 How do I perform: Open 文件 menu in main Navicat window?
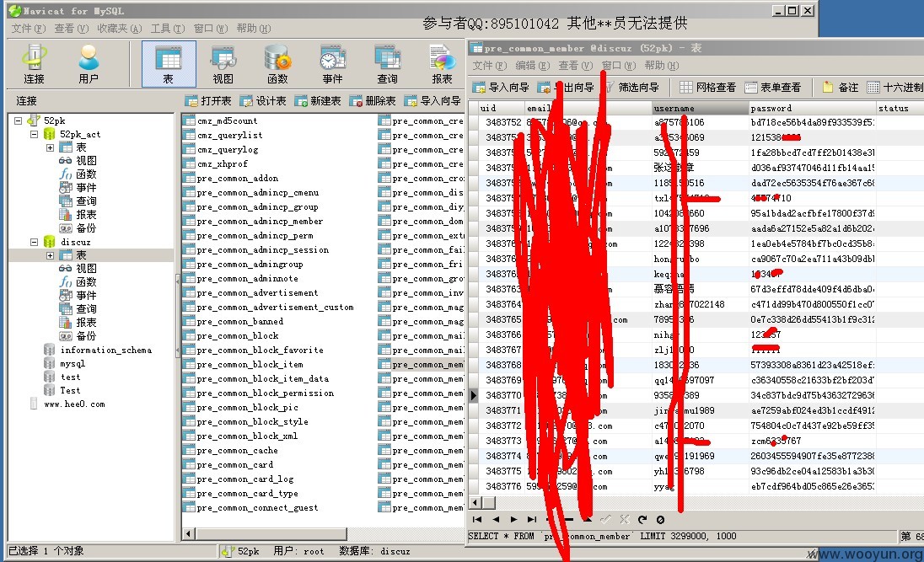coord(29,29)
